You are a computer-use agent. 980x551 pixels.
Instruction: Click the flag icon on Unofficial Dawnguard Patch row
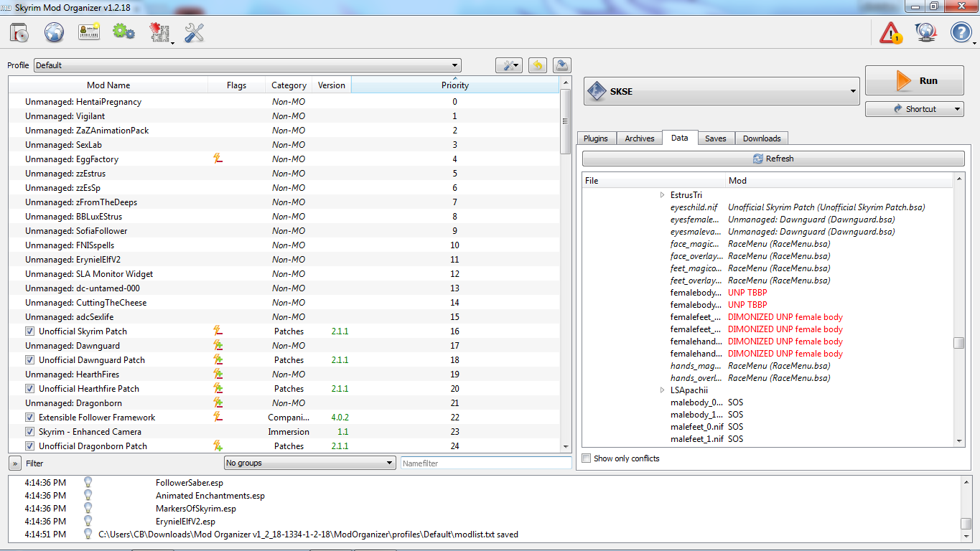[218, 360]
